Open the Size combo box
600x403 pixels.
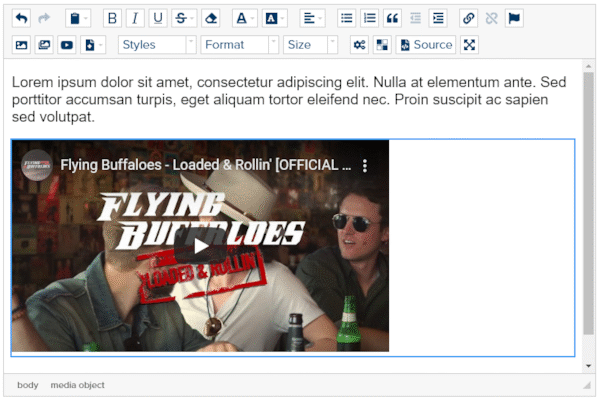click(x=310, y=45)
